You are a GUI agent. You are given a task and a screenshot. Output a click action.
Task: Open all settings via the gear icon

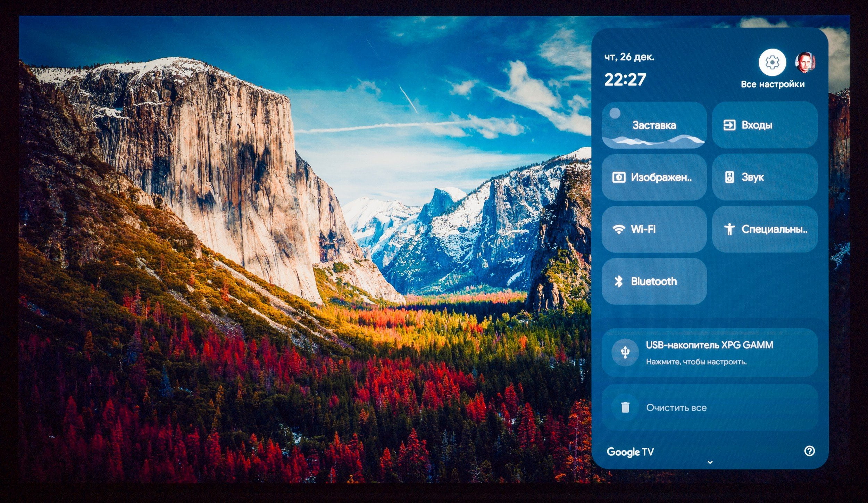[772, 63]
